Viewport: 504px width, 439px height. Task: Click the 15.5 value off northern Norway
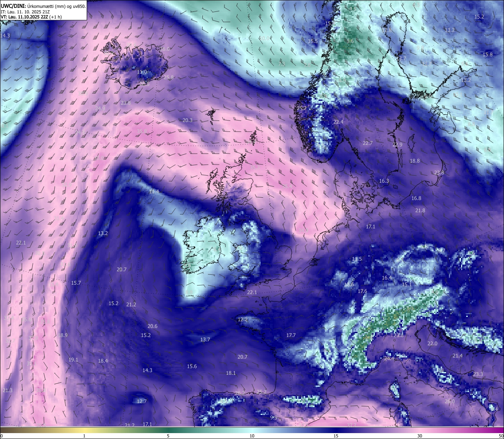point(313,41)
